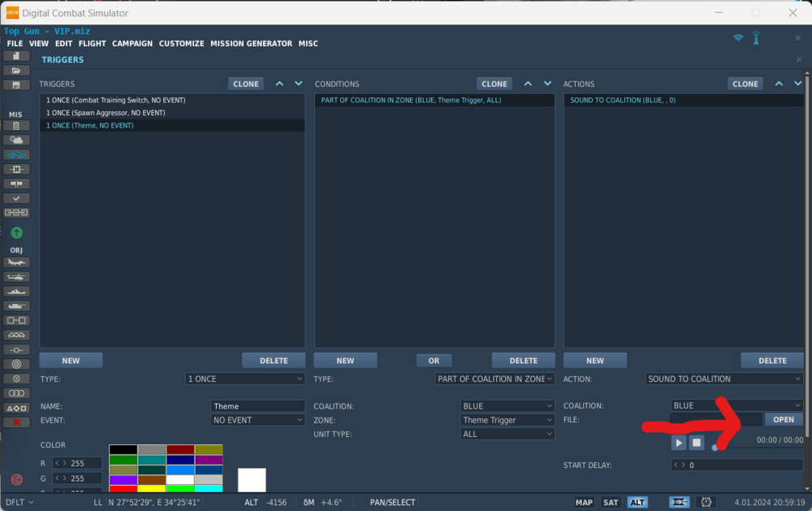Pick the red color swatch
The width and height of the screenshot is (812, 511).
(x=123, y=488)
